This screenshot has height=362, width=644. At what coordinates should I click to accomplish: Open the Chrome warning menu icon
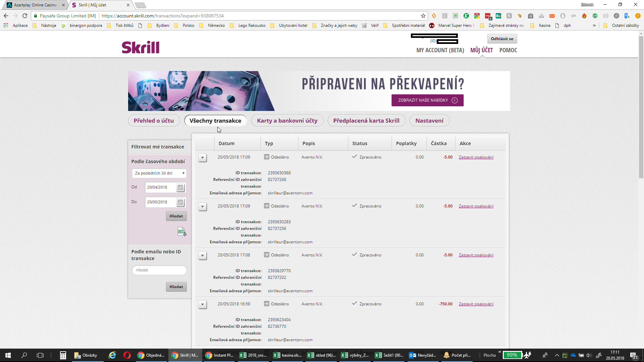coord(638,16)
